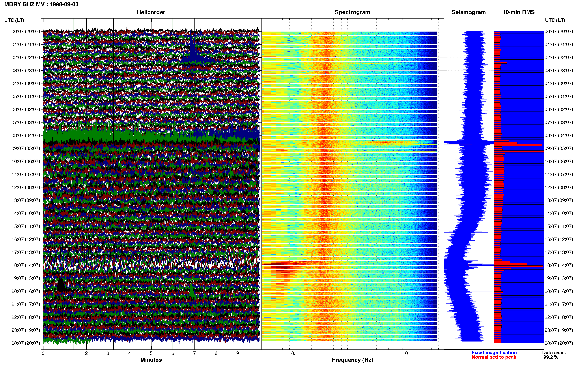Click the 'Fixed magnification' legend text

[494, 352]
